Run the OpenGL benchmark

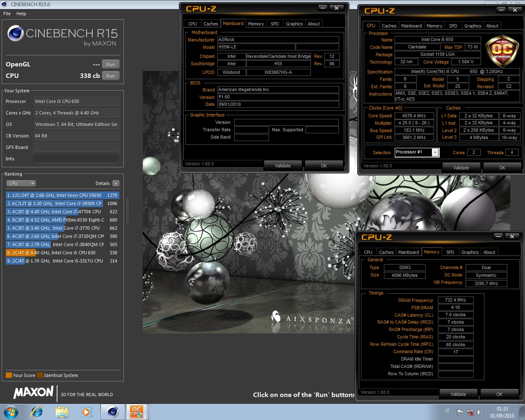click(x=110, y=64)
